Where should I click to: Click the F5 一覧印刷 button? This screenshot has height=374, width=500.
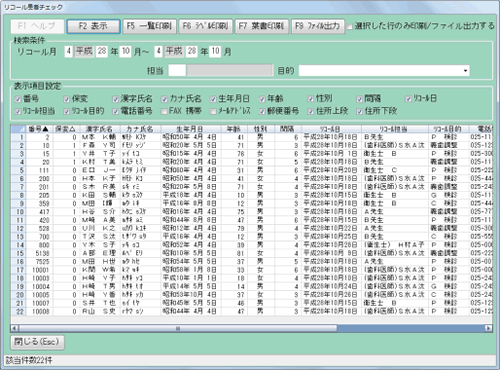coord(149,26)
